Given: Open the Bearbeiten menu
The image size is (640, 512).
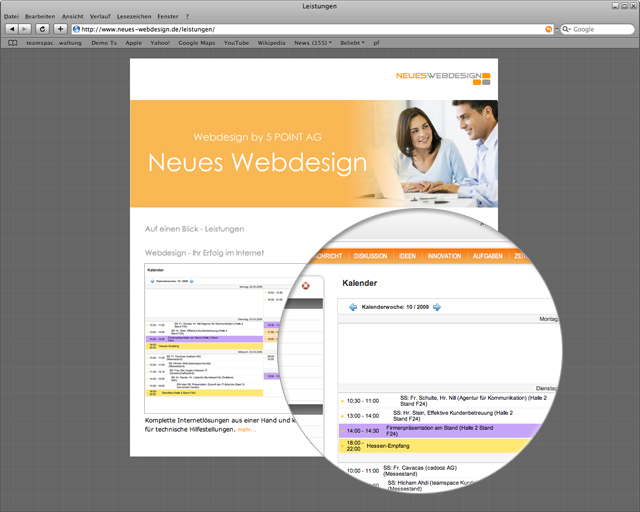Looking at the screenshot, I should pos(40,16).
